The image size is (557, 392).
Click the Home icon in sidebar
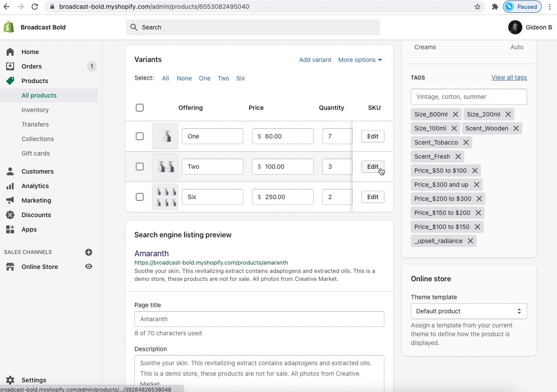point(10,52)
